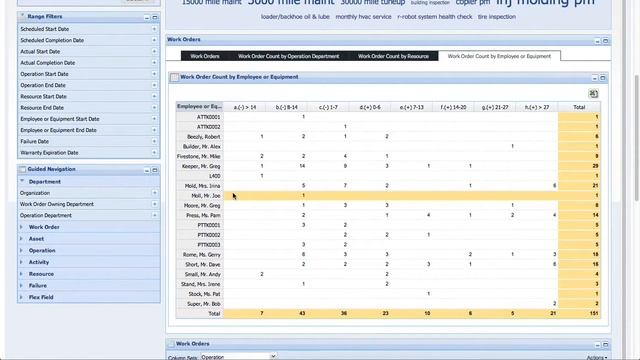Add Organization refinement in Guided Navigation
Screen dimensions: 640x360
coord(155,193)
